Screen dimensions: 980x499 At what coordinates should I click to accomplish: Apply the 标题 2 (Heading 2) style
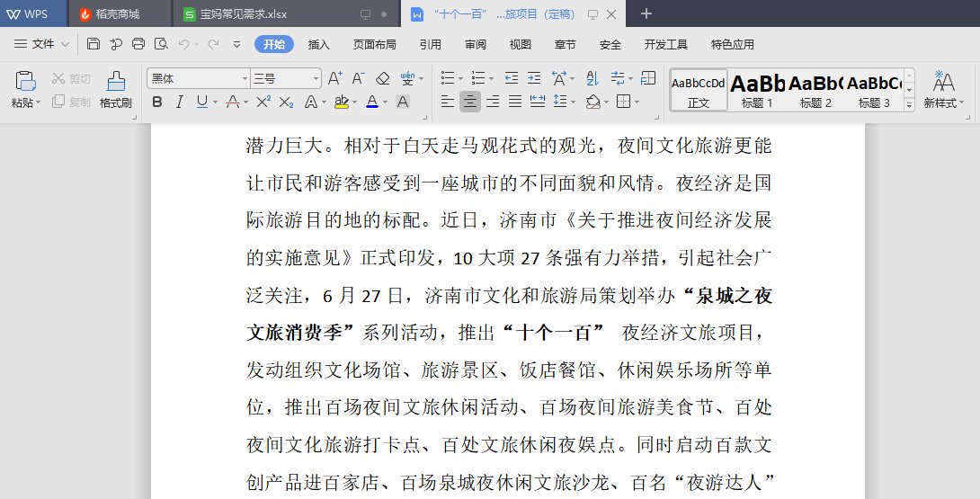[815, 90]
